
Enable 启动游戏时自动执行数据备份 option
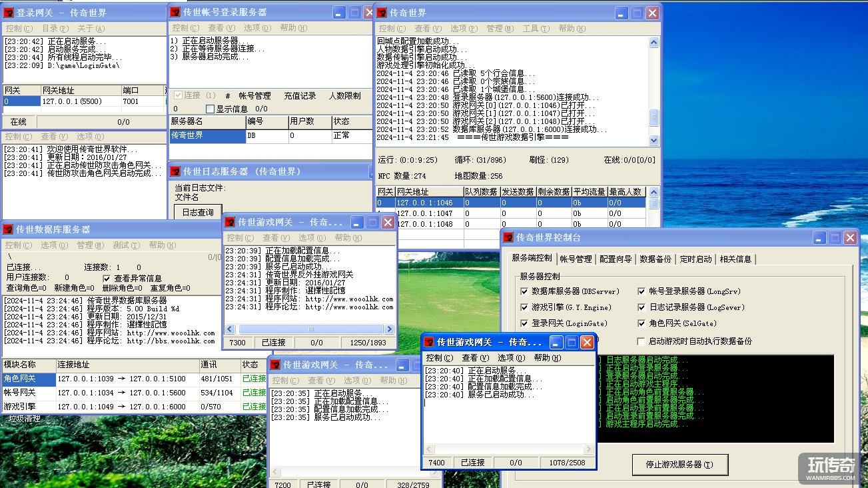[642, 341]
